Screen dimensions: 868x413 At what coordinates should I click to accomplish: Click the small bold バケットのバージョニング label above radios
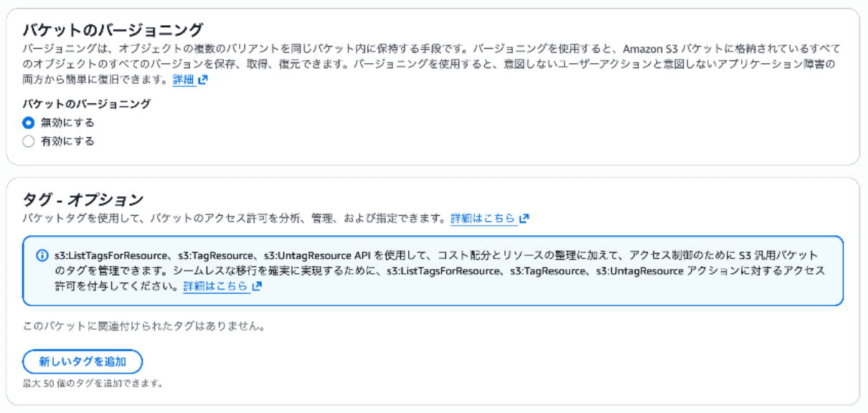point(86,104)
